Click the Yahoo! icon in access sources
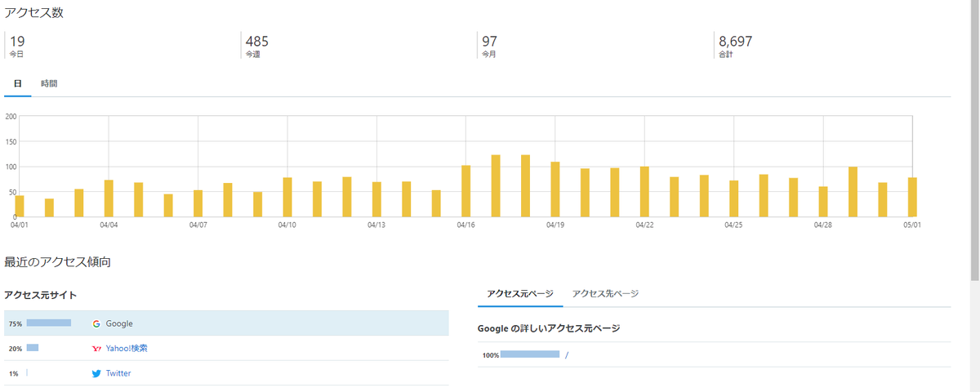 (x=96, y=348)
